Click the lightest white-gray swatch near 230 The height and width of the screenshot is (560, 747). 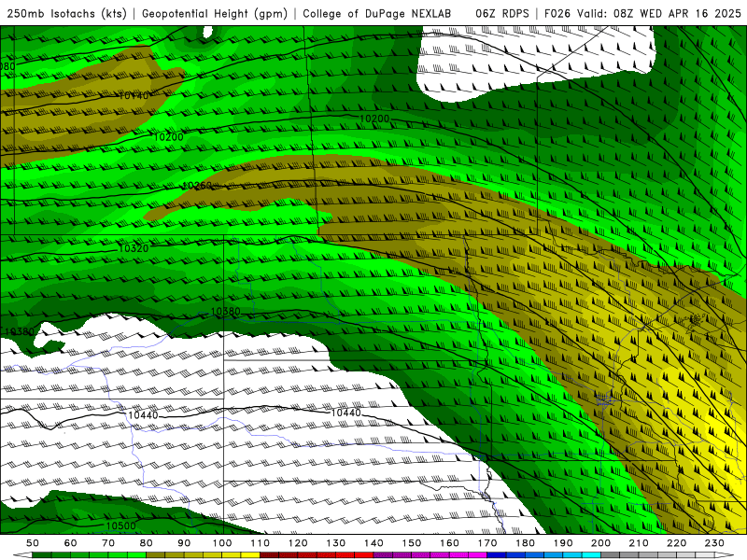pyautogui.click(x=705, y=555)
